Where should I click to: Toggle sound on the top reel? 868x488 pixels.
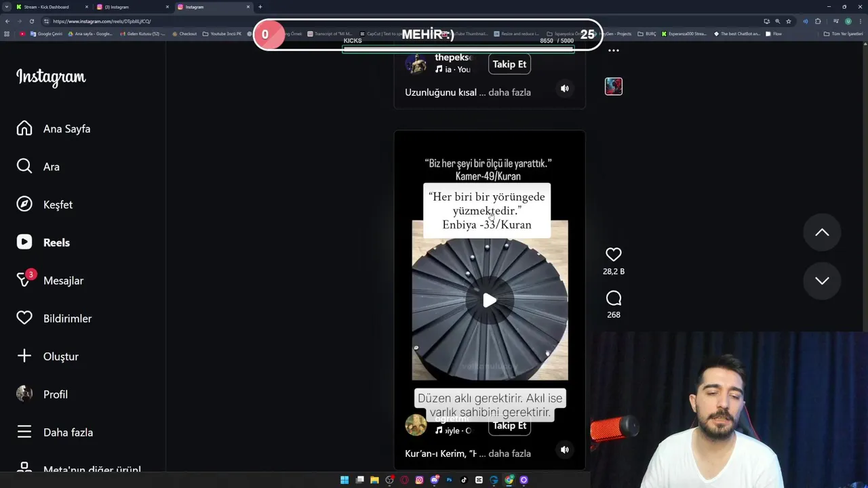(x=564, y=88)
